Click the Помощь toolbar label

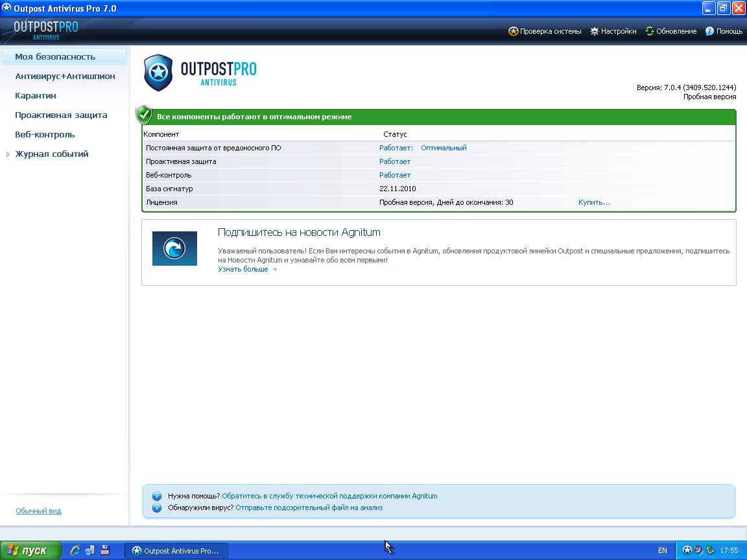click(729, 31)
